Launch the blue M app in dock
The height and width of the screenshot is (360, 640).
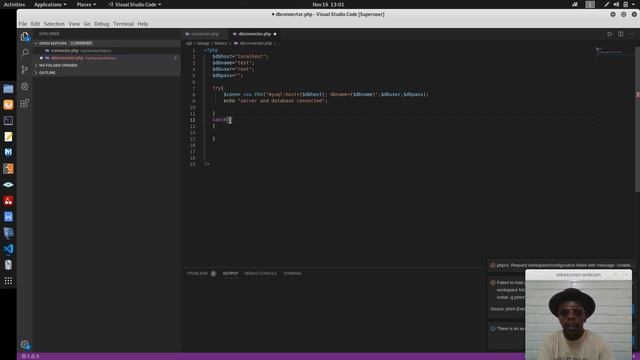tap(8, 152)
